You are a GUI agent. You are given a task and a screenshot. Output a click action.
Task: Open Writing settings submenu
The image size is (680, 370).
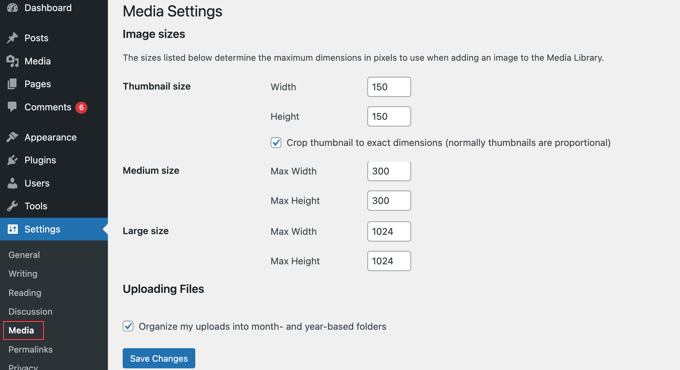23,274
